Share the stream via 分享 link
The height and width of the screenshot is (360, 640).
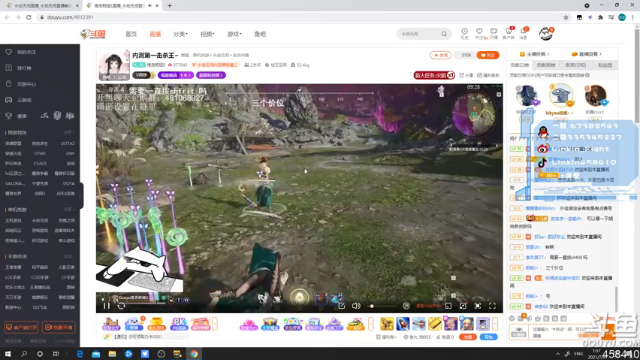[466, 75]
